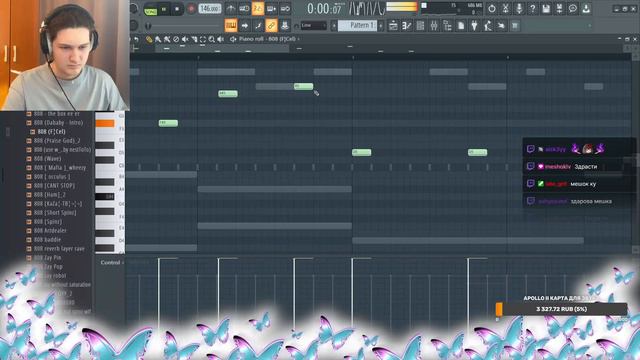This screenshot has height=360, width=640.
Task: Open the Channel rack view icon
Action: tap(420, 26)
